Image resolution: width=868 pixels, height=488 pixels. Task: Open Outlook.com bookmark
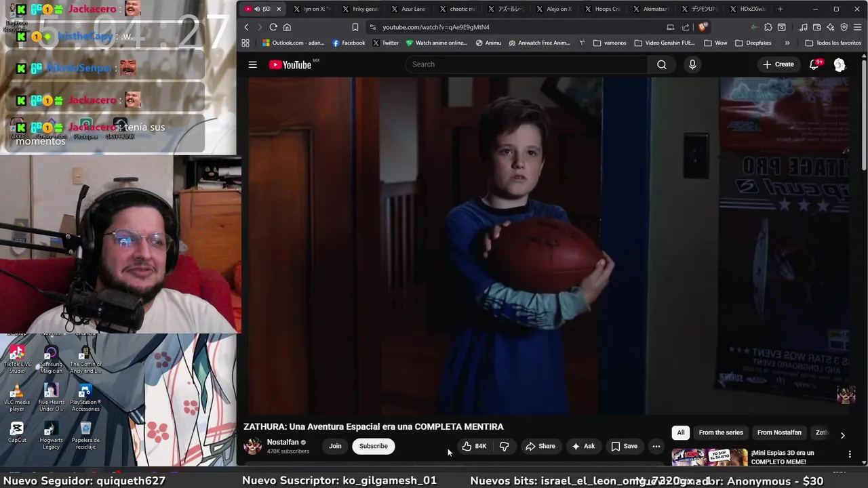tap(293, 43)
